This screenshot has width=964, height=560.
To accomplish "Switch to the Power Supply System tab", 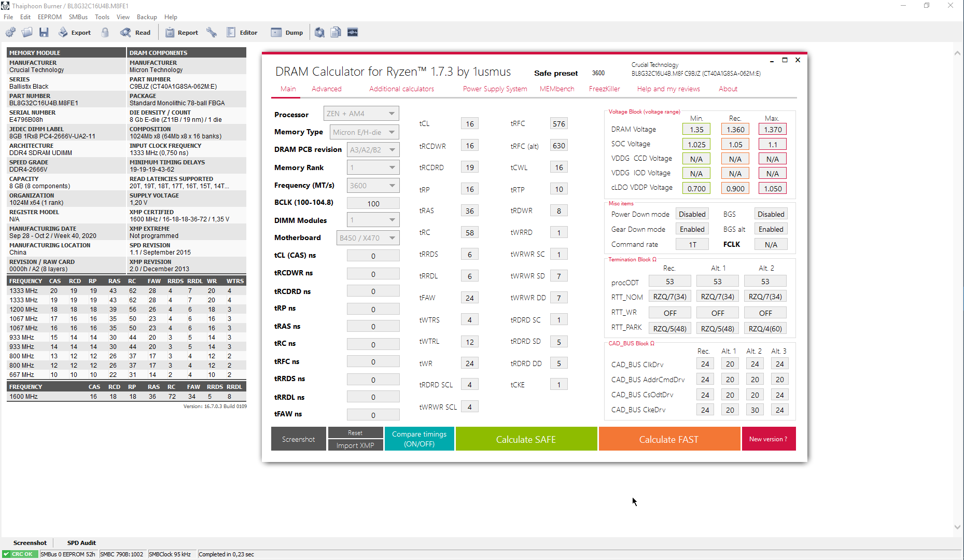I will (x=495, y=89).
